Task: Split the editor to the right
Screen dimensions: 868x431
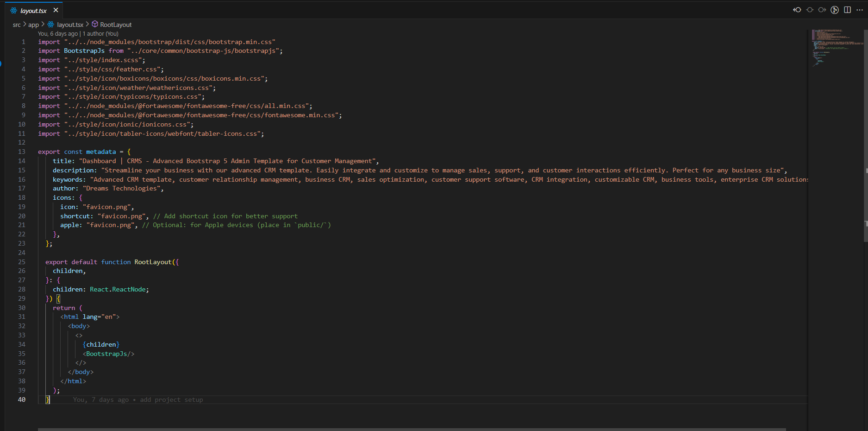Action: point(847,10)
